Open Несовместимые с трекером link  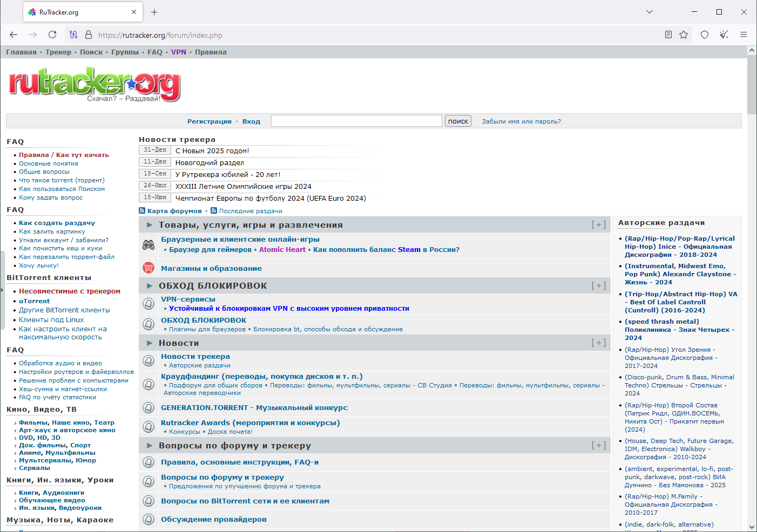pyautogui.click(x=70, y=291)
